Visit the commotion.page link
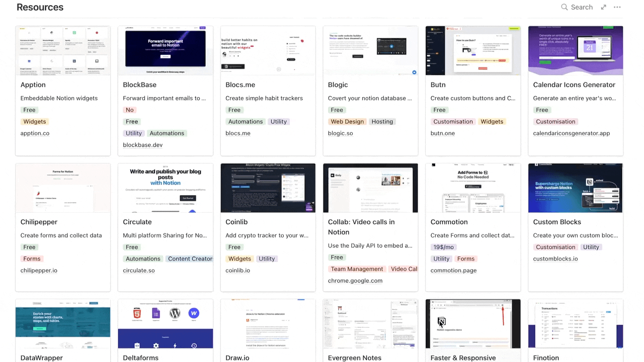644x362 pixels. [454, 270]
